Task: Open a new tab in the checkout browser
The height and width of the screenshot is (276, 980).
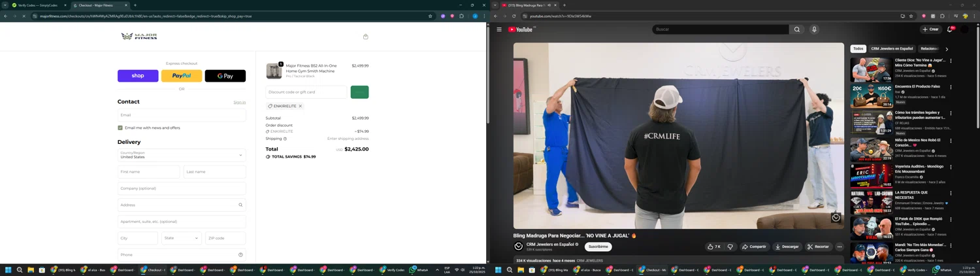Action: click(x=135, y=5)
